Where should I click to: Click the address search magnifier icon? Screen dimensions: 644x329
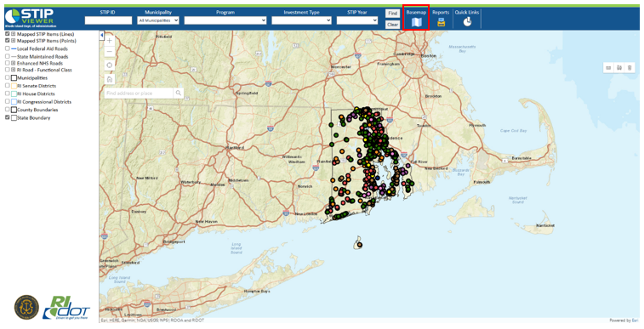[x=179, y=94]
